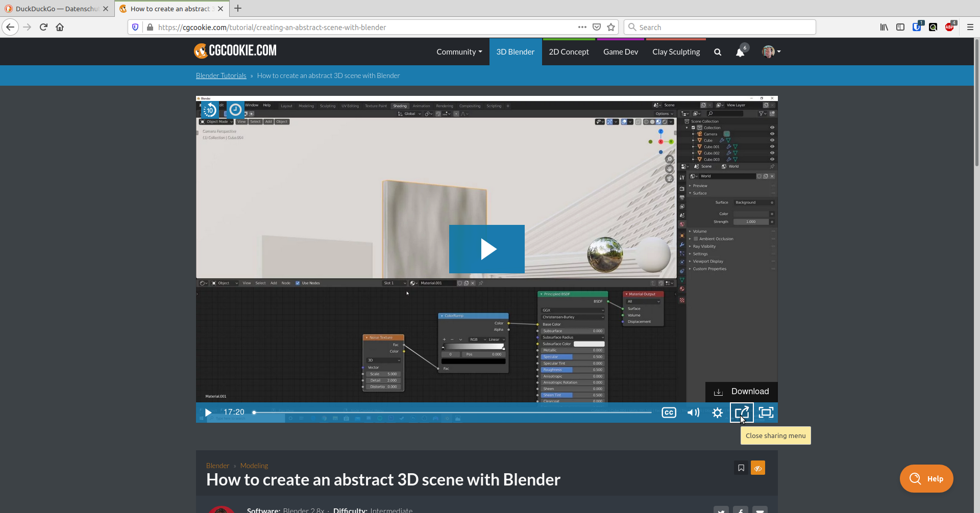Screen dimensions: 980x513
Task: Open notifications bell with 6 badge
Action: [741, 52]
